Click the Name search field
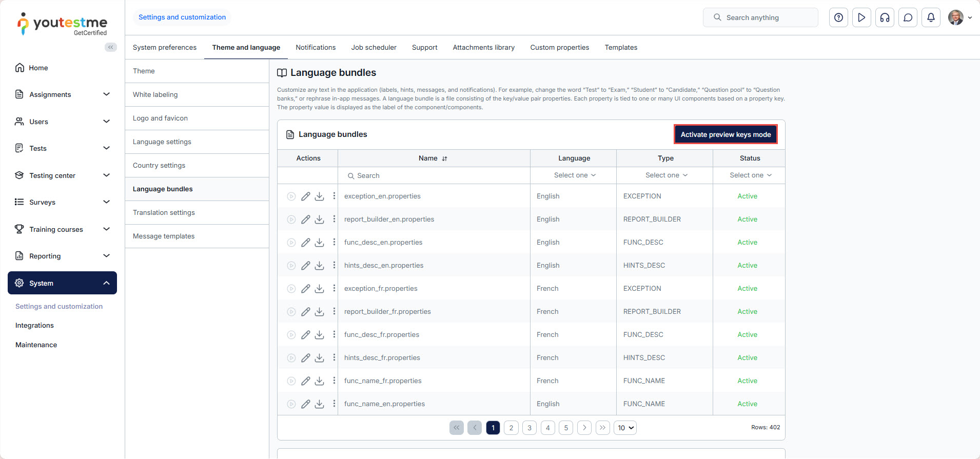 click(x=434, y=175)
